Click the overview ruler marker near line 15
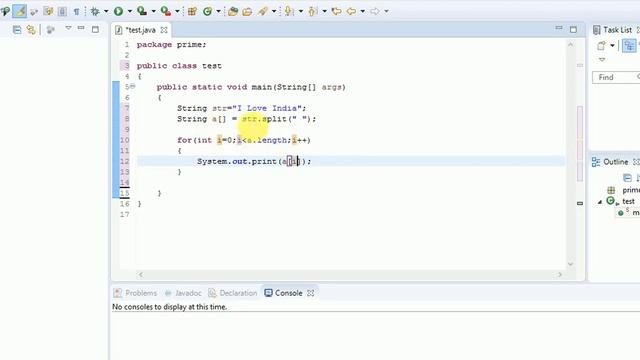 [x=580, y=203]
